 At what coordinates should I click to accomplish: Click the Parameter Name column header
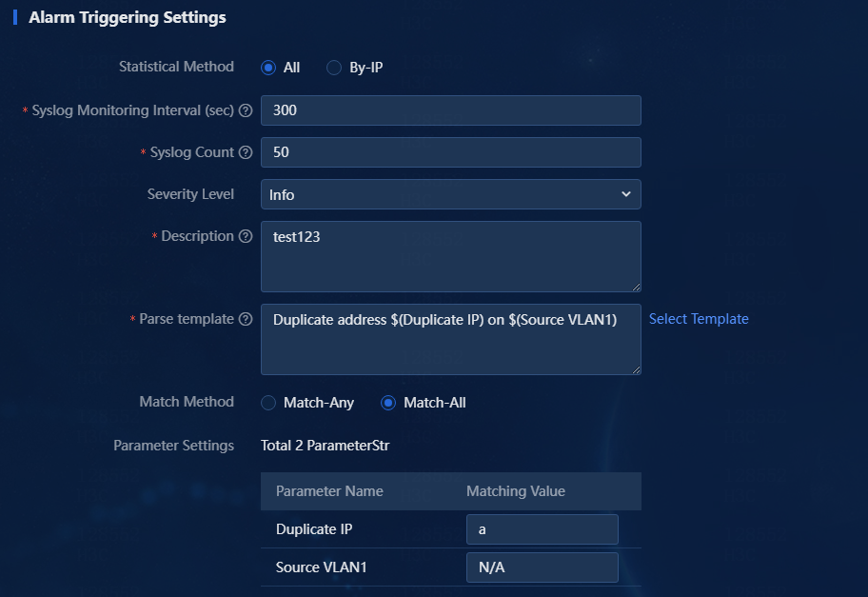[329, 491]
